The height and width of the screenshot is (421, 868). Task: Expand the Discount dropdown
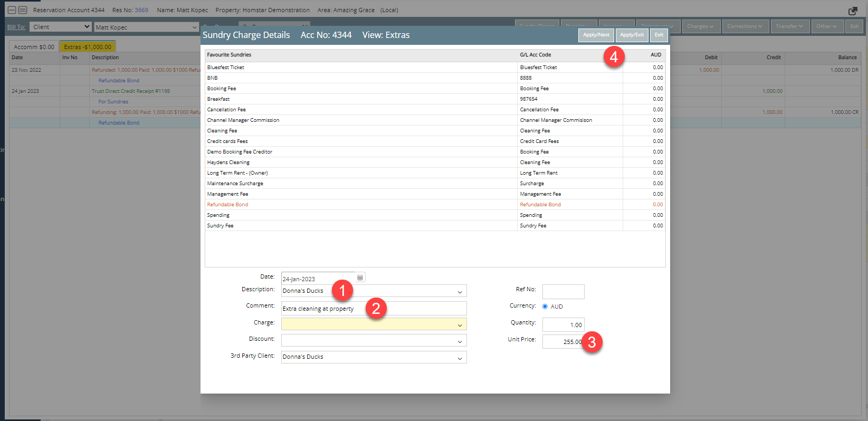pos(460,342)
